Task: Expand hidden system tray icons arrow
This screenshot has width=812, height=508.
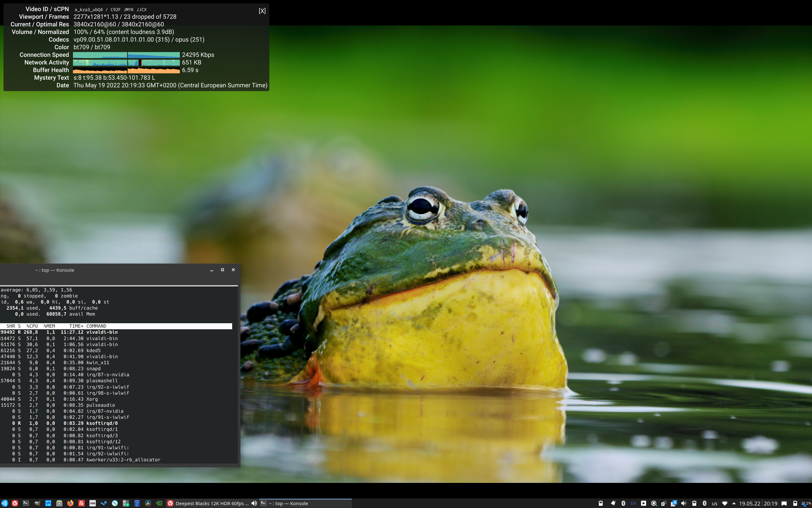Action: [x=734, y=503]
